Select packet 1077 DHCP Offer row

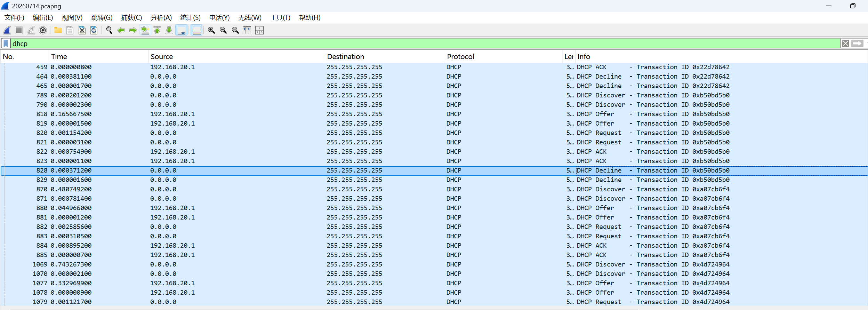point(434,283)
